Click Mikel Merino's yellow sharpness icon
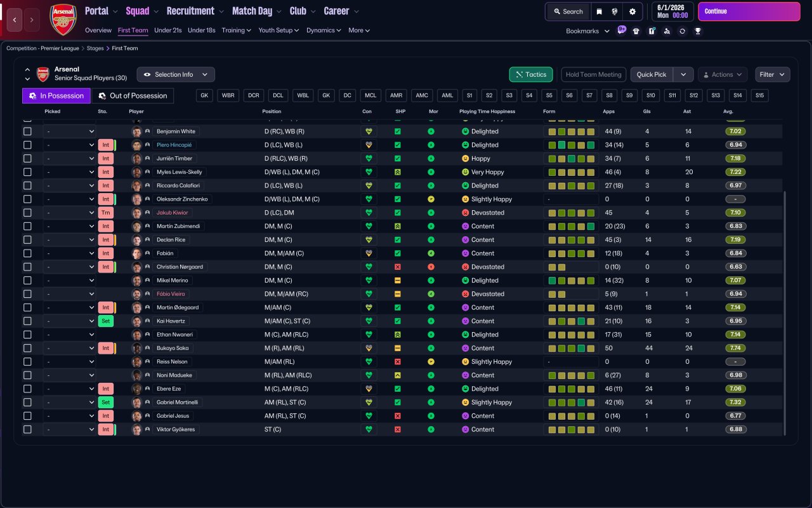Viewport: 812px width, 508px height. click(x=398, y=280)
